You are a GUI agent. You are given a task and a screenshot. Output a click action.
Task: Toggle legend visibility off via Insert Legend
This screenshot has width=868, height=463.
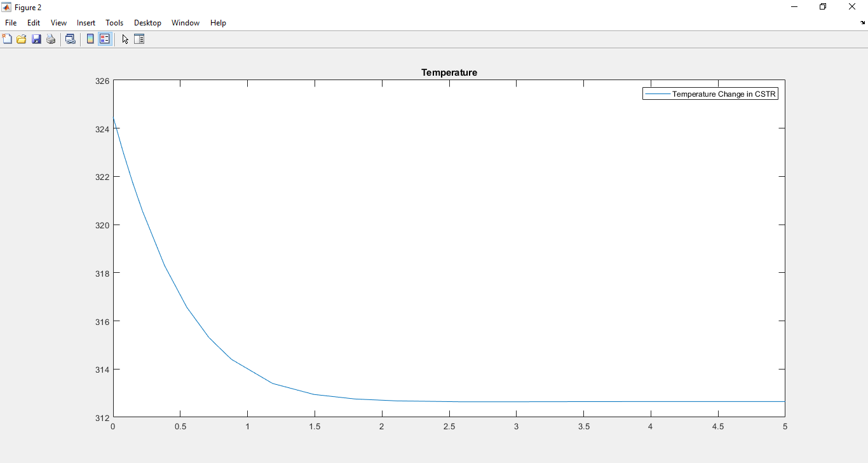coord(104,39)
